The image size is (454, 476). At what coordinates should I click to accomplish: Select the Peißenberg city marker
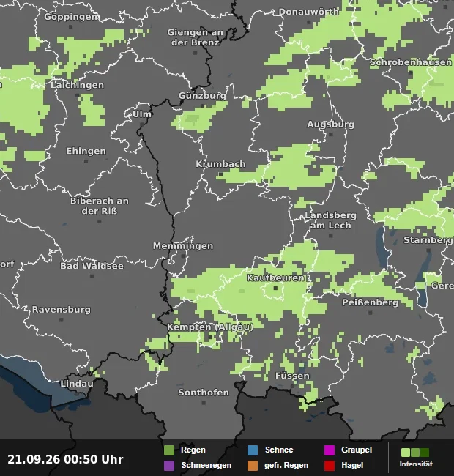coord(371,313)
